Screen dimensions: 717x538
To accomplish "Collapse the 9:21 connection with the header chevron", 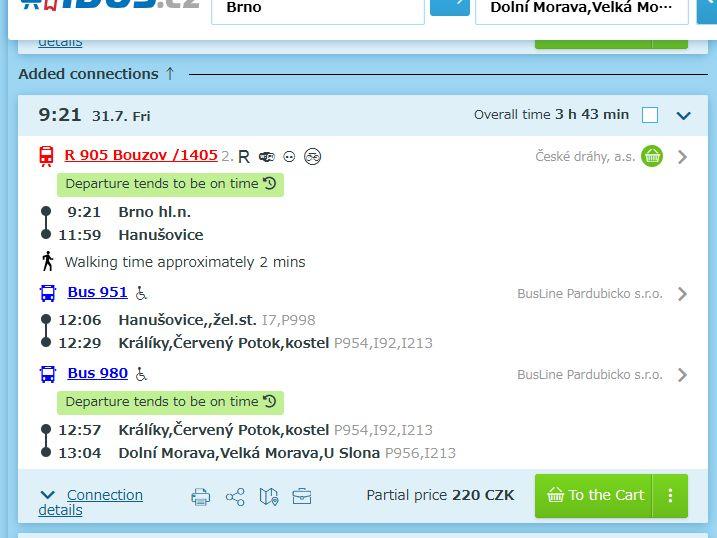I will 683,116.
